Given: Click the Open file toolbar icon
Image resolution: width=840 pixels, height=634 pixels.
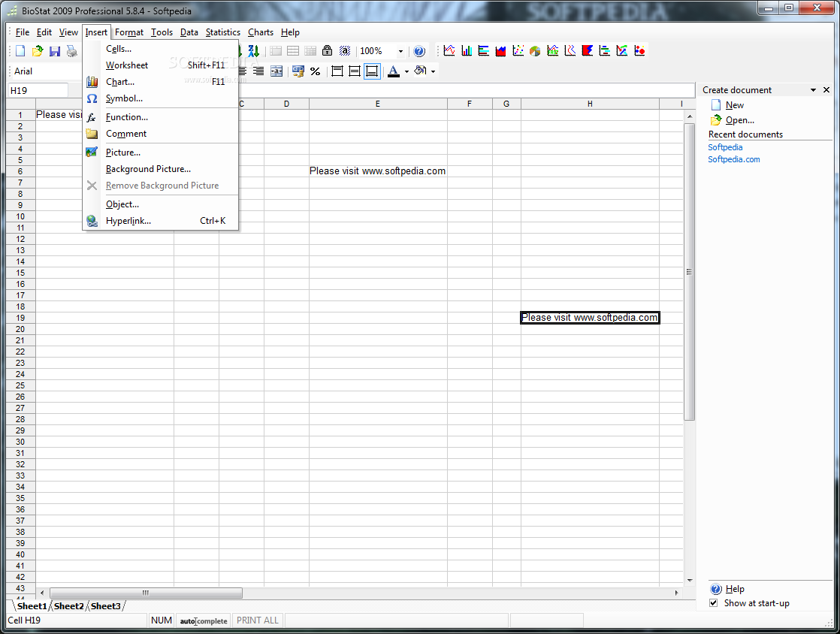Looking at the screenshot, I should click(38, 51).
